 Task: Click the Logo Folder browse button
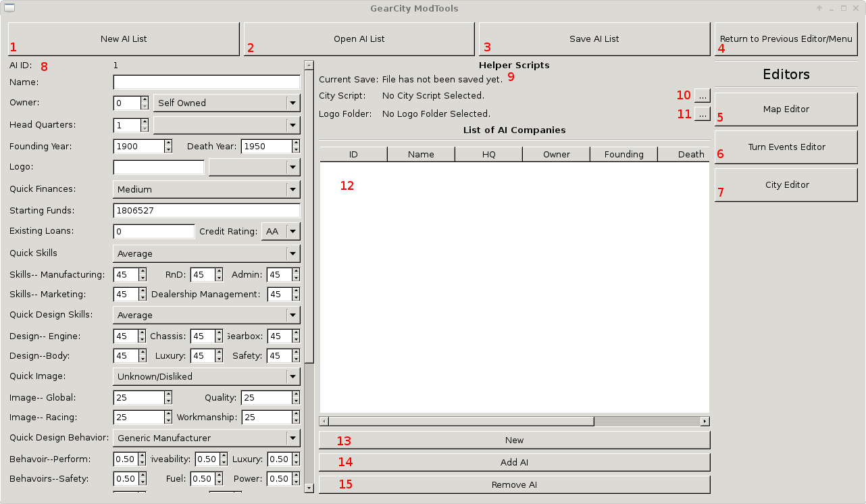point(703,114)
